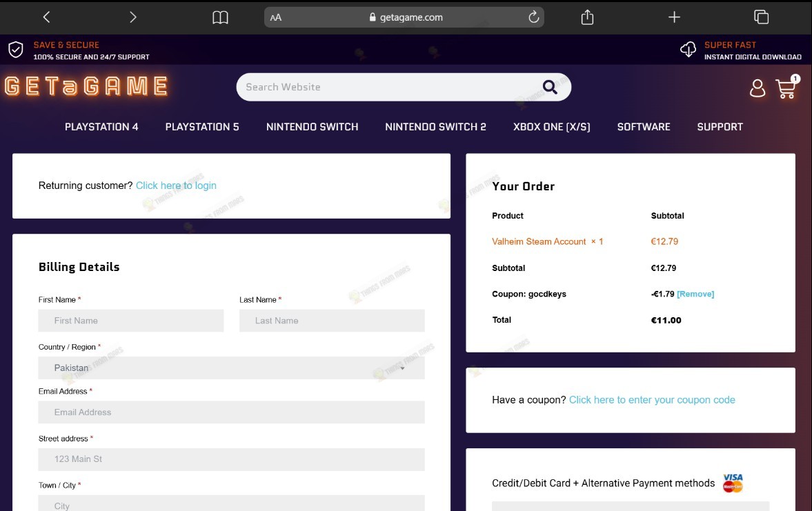
Task: Go back with the Safari back arrow
Action: 47,17
